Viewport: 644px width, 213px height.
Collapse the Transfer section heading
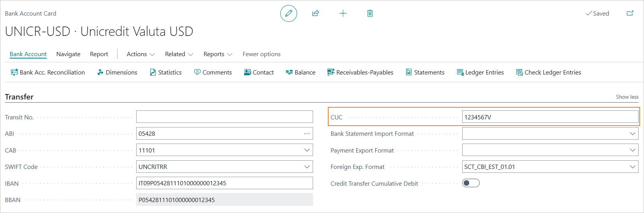pyautogui.click(x=19, y=97)
